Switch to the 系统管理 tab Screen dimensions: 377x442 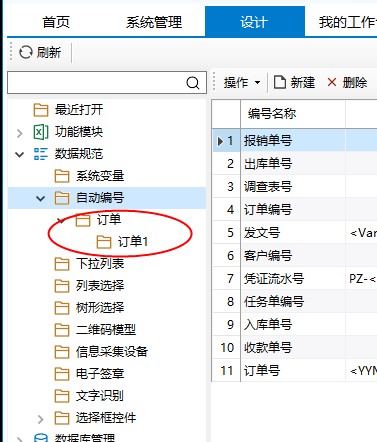(154, 22)
